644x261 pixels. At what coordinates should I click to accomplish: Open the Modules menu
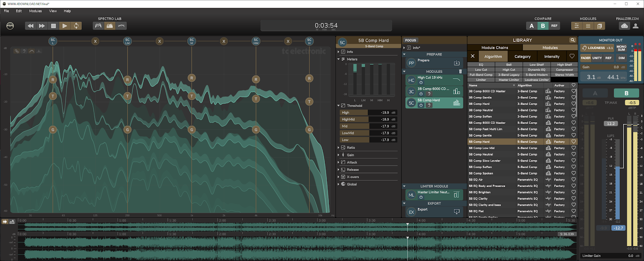[x=35, y=11]
